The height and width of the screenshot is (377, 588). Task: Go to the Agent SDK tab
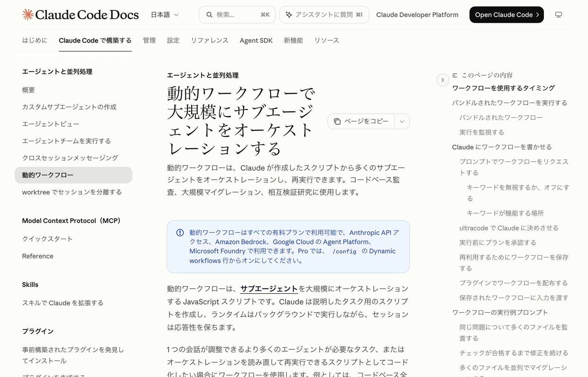click(x=256, y=40)
